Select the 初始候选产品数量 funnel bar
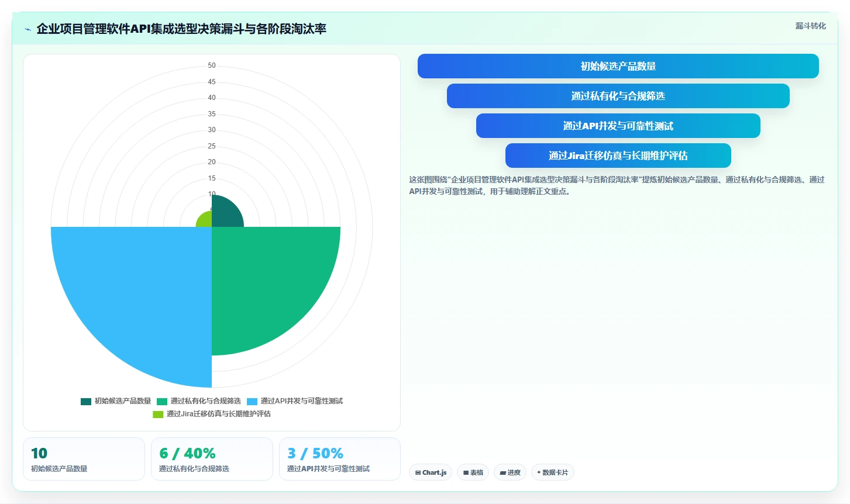Viewport: 850px width, 504px height. pos(618,66)
